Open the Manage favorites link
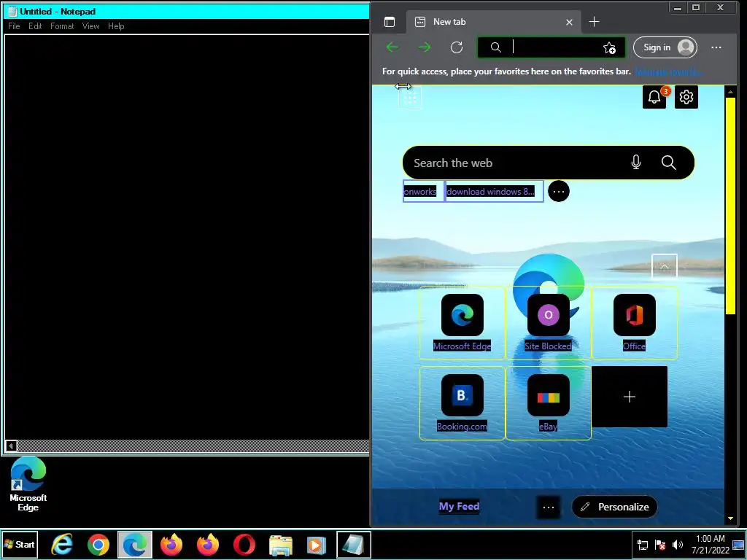This screenshot has height=560, width=747. [x=669, y=71]
